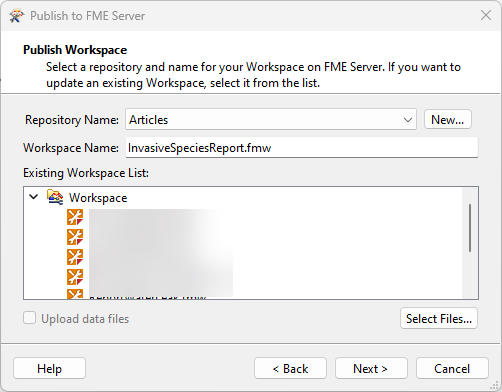Collapse the Workspace tree node
502x392 pixels.
pos(34,197)
